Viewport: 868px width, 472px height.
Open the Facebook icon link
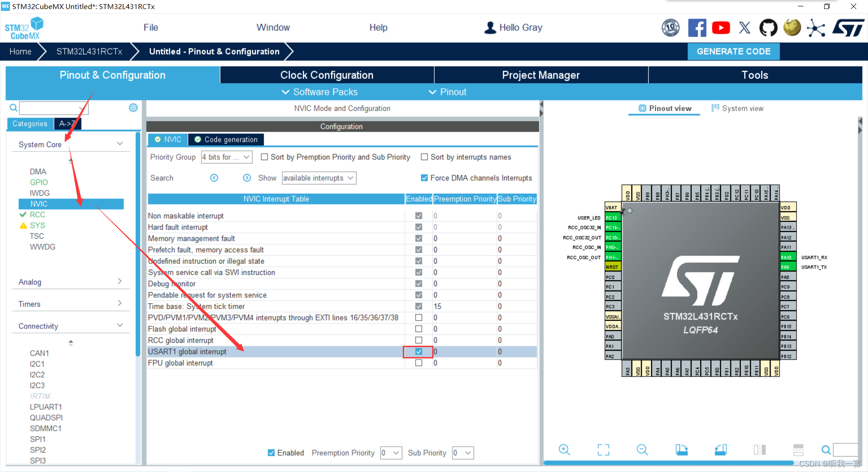697,28
